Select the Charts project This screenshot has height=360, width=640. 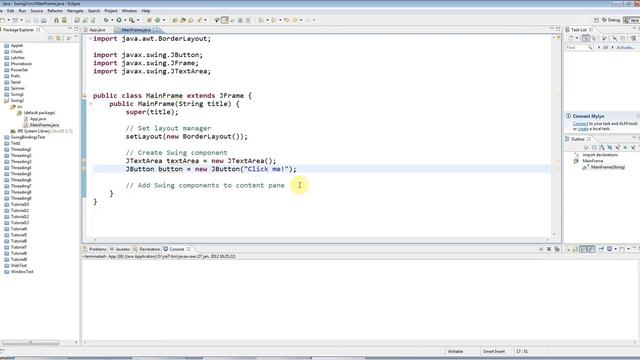13,52
